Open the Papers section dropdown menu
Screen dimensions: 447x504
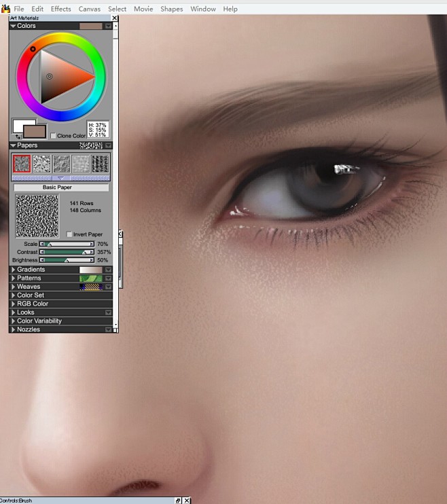pyautogui.click(x=109, y=145)
